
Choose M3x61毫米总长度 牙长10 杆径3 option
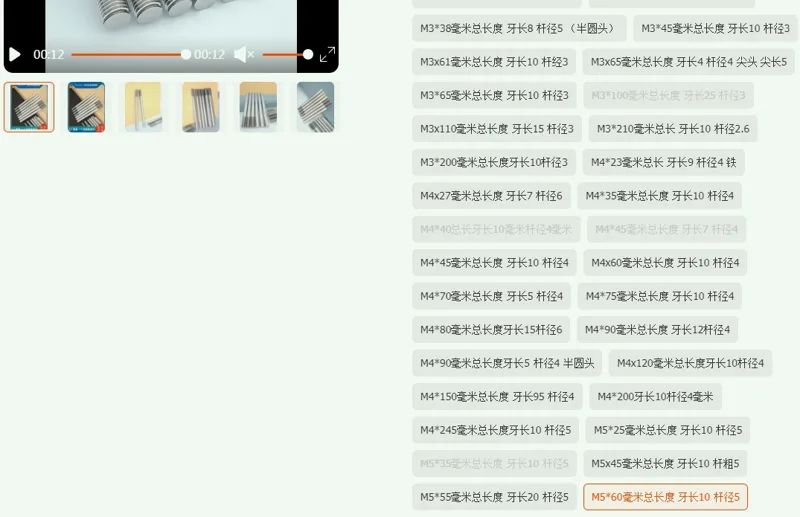494,62
